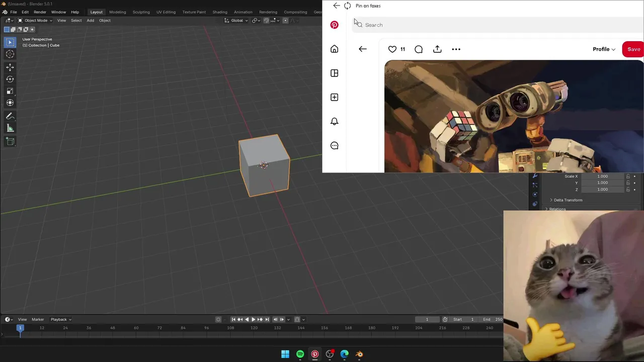The image size is (644, 362).
Task: Open snapping options dropdown
Action: tap(276, 21)
